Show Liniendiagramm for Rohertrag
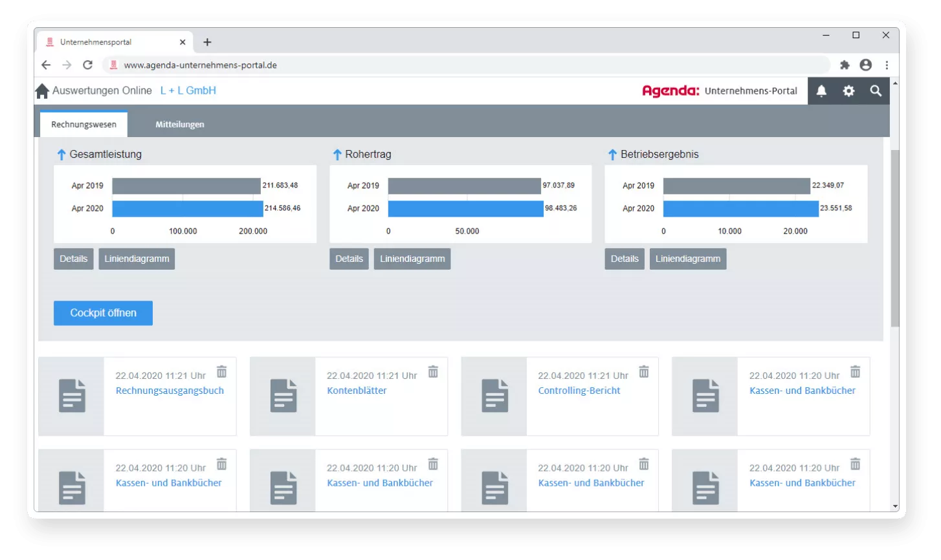The width and height of the screenshot is (941, 560). coord(412,259)
